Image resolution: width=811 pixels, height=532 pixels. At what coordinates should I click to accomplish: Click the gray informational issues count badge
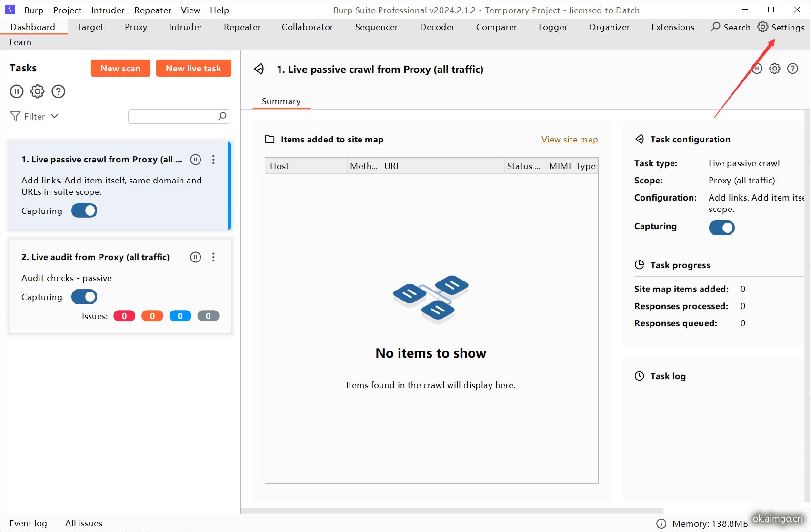click(208, 316)
